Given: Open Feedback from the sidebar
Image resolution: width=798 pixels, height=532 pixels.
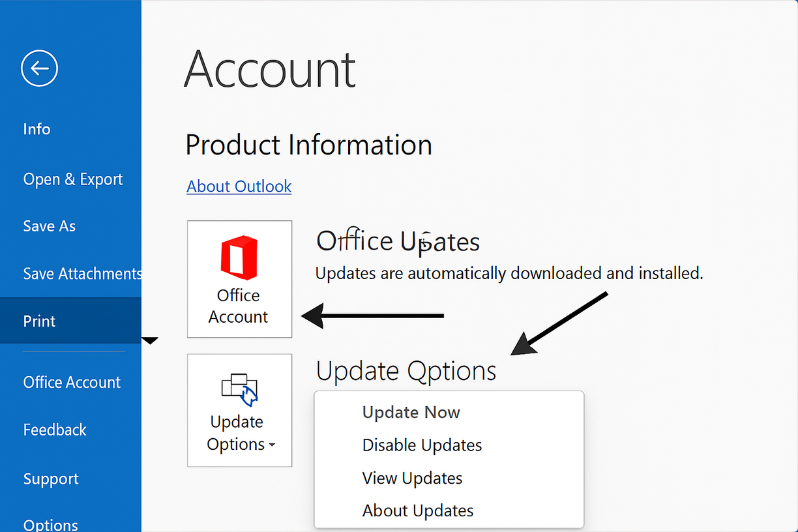Looking at the screenshot, I should point(55,430).
